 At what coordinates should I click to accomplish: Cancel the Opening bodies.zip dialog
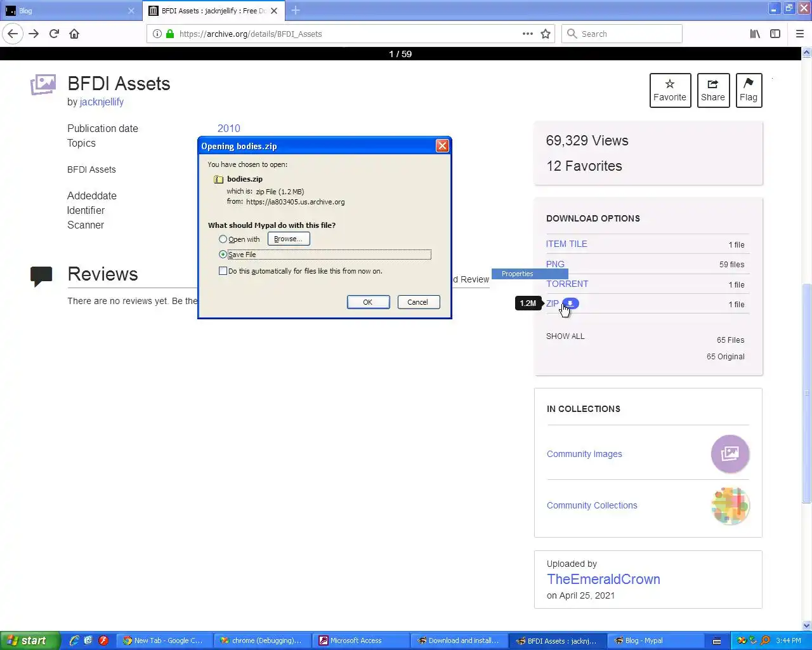click(418, 302)
